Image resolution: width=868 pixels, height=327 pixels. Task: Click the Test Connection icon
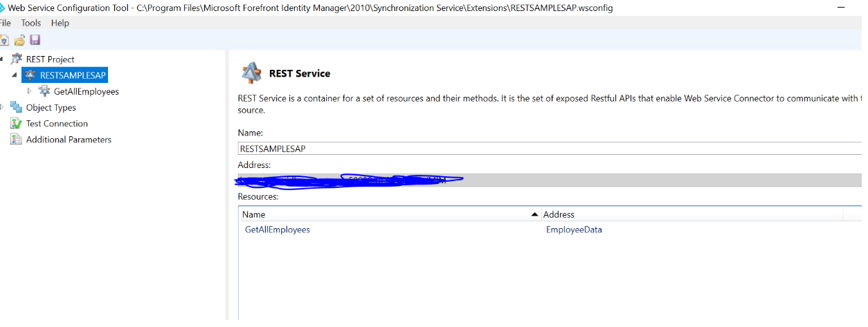pyautogui.click(x=16, y=124)
